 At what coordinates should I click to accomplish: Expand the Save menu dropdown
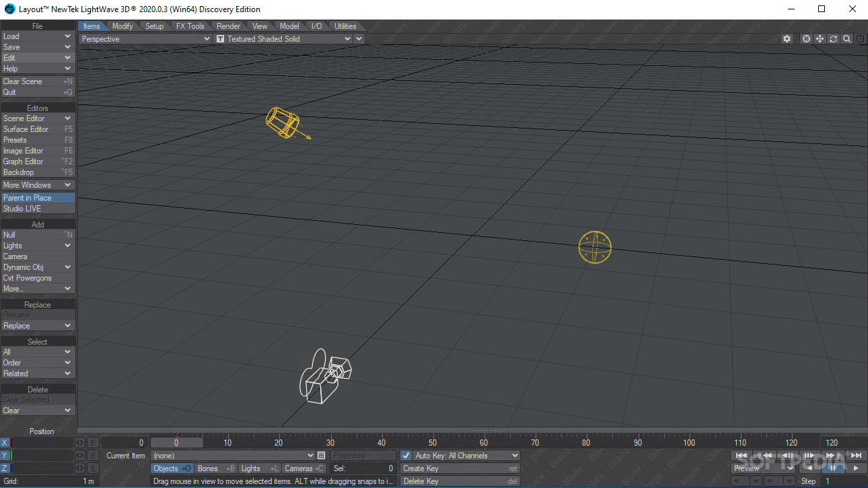tap(38, 47)
